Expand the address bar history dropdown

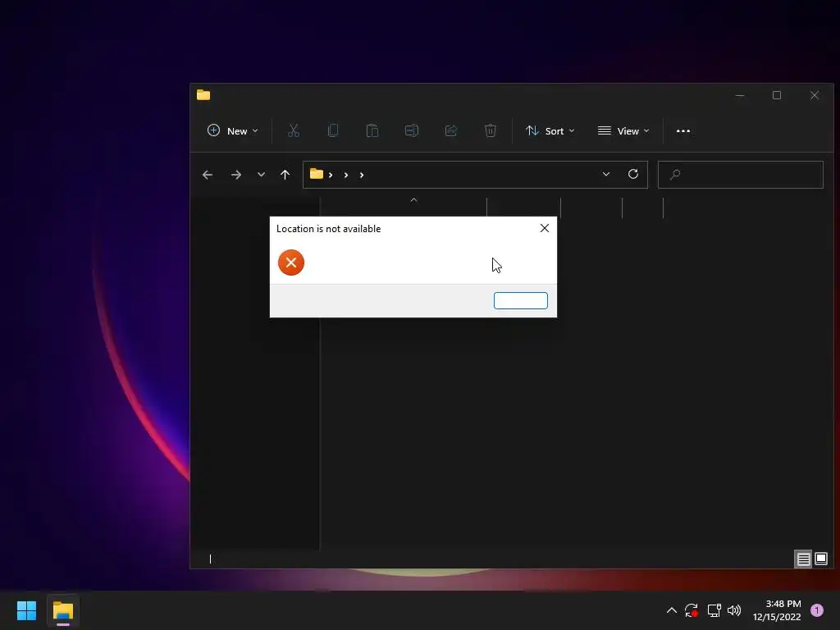point(606,174)
